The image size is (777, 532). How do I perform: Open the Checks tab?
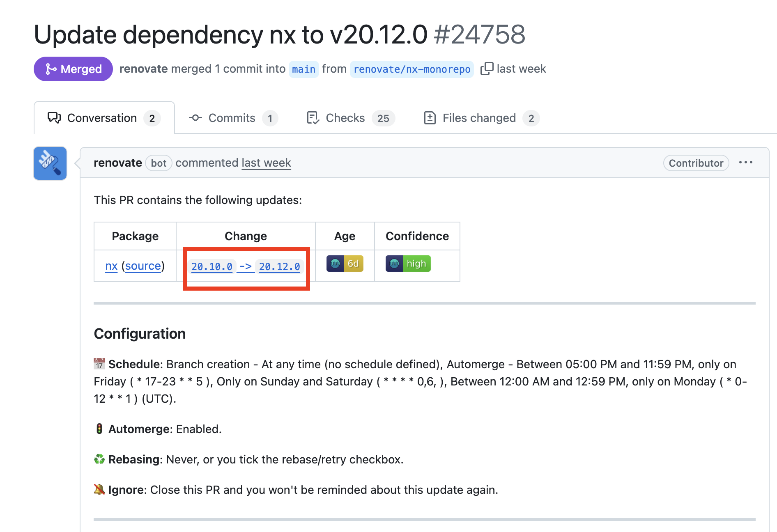345,118
